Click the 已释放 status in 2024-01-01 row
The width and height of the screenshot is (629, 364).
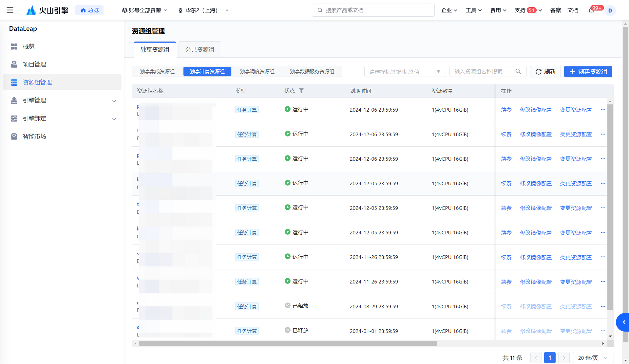pyautogui.click(x=296, y=330)
